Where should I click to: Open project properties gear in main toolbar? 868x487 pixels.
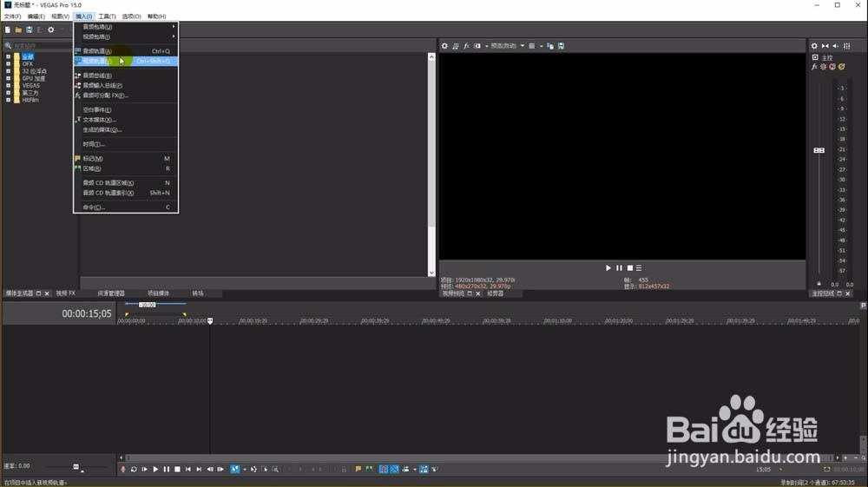pos(51,30)
